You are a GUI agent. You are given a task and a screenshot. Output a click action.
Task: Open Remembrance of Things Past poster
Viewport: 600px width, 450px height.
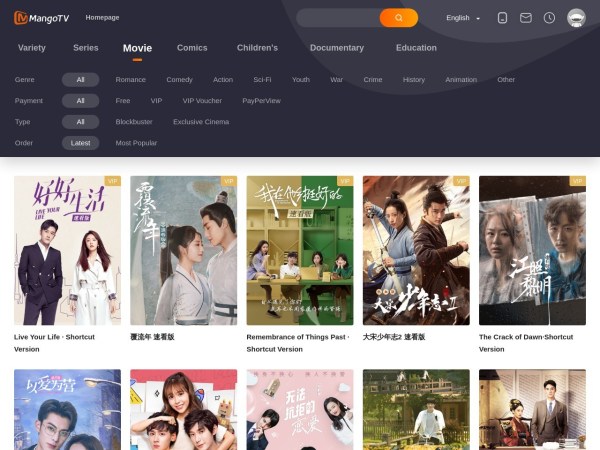click(x=300, y=250)
